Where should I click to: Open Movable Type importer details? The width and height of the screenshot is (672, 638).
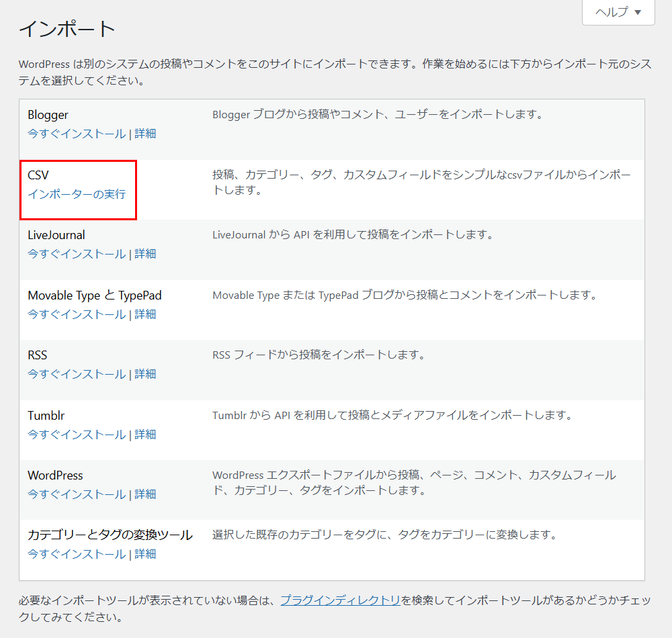146,314
